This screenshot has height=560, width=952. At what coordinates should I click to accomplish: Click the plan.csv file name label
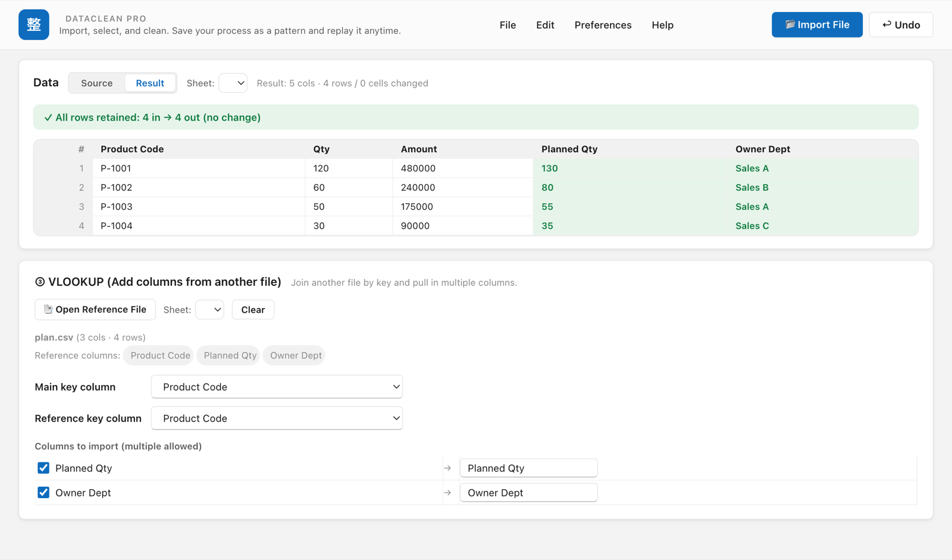[x=54, y=337]
